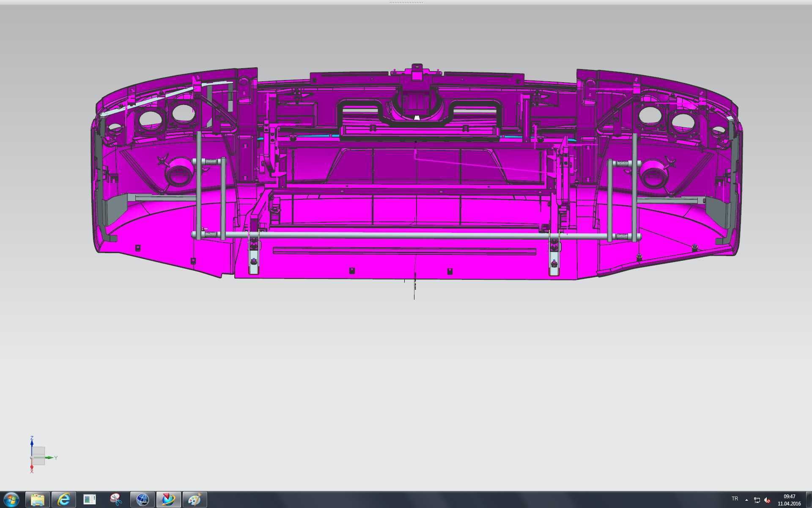Viewport: 812px width, 508px height.
Task: Select the long horizontal gray rod in the model
Action: (417, 236)
